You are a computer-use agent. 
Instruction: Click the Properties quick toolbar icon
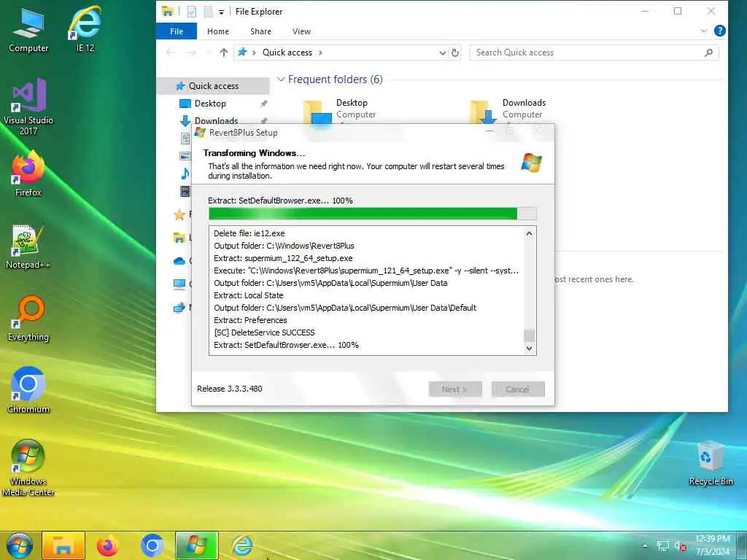coord(192,12)
